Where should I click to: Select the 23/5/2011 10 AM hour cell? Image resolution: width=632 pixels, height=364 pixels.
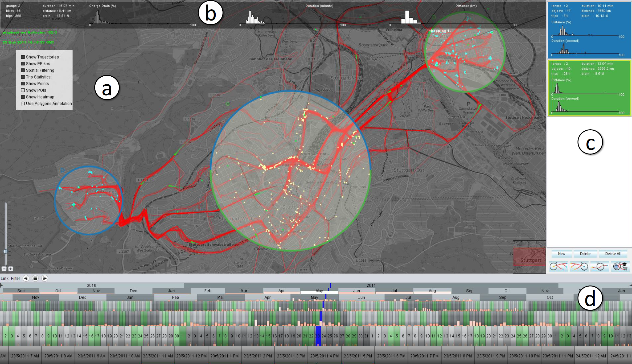pyautogui.click(x=125, y=356)
